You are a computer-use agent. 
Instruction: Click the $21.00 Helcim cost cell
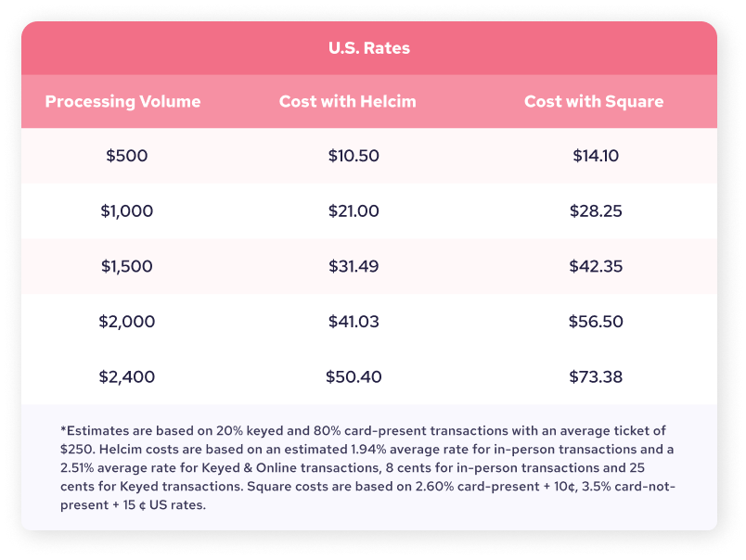click(x=354, y=211)
